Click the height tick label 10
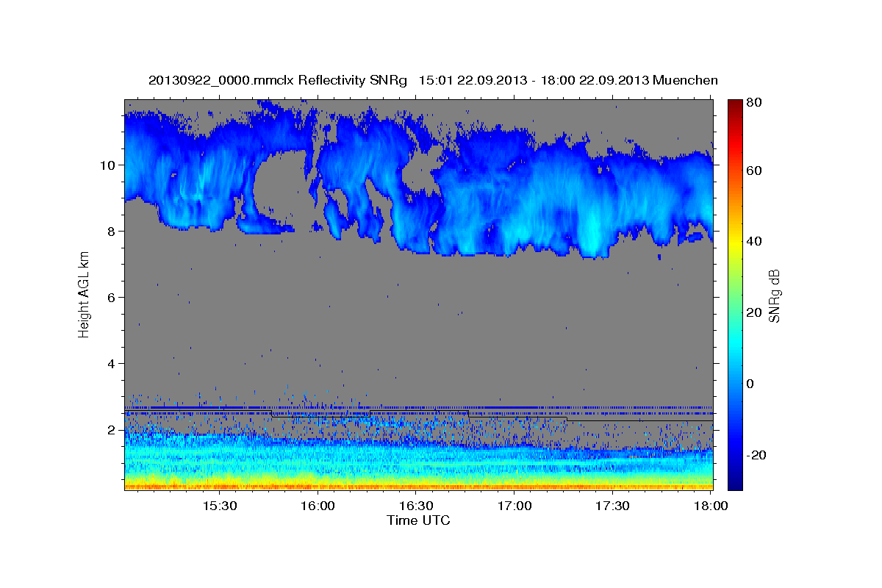882x588 pixels. [x=108, y=165]
